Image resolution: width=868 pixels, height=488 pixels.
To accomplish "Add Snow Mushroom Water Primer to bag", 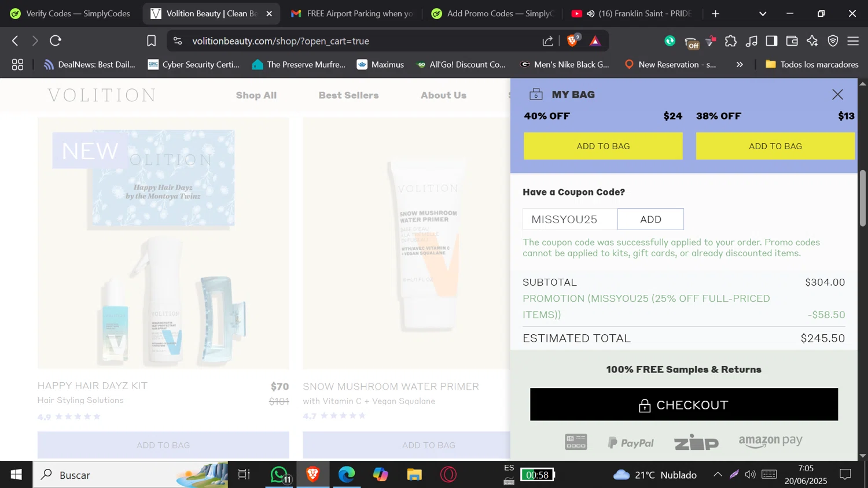I will (406, 445).
